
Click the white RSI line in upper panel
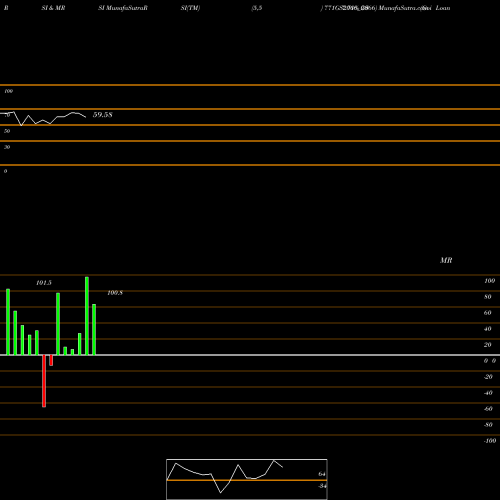coord(43,118)
